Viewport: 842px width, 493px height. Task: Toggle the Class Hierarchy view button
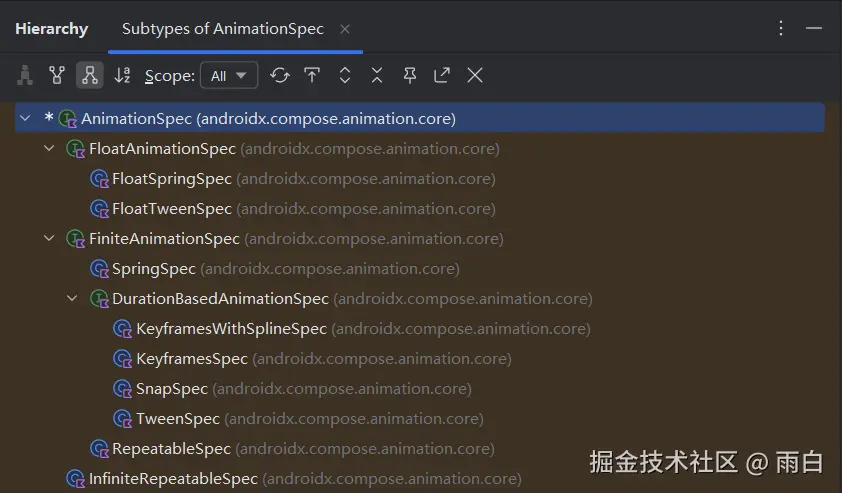25,75
